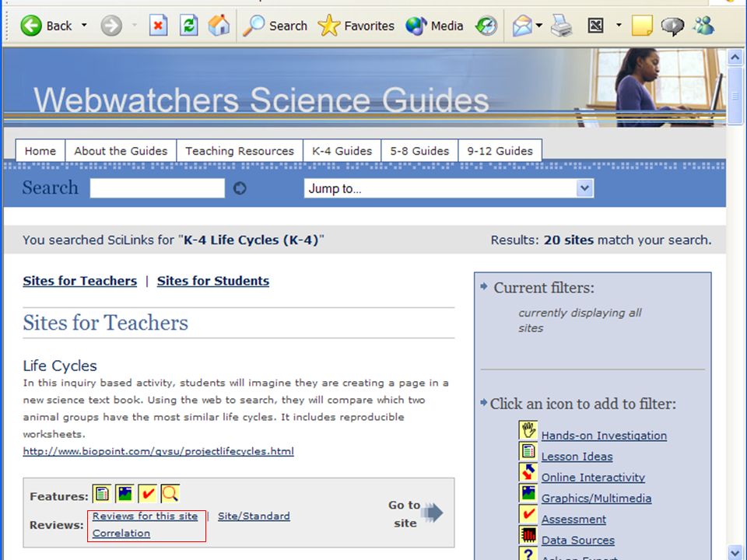Open the Correlation link
This screenshot has width=747, height=560.
[x=121, y=534]
